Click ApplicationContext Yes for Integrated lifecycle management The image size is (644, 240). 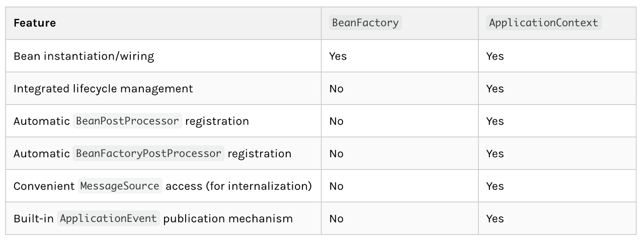(x=495, y=89)
